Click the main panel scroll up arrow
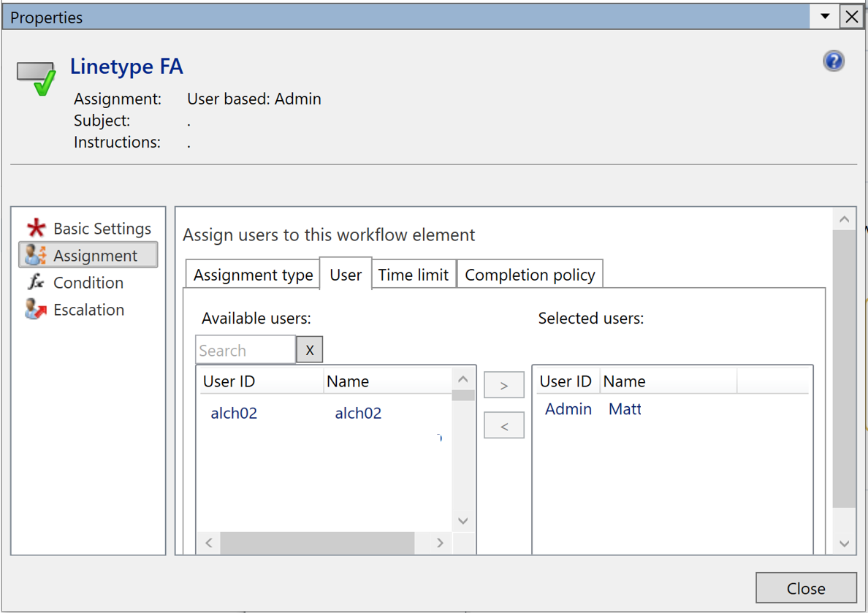This screenshot has width=868, height=613. [844, 219]
